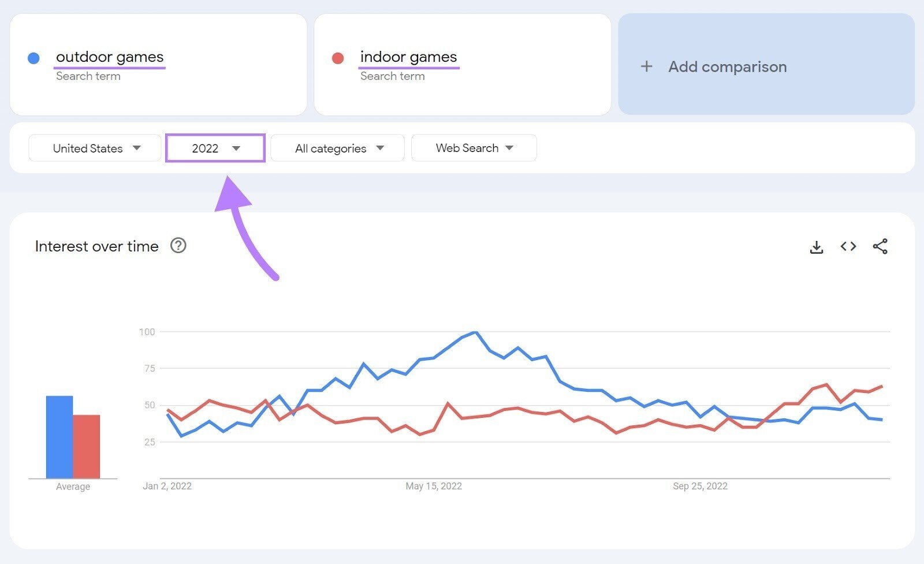Open the 2022 time range dropdown
Image resolution: width=924 pixels, height=564 pixels.
click(214, 148)
